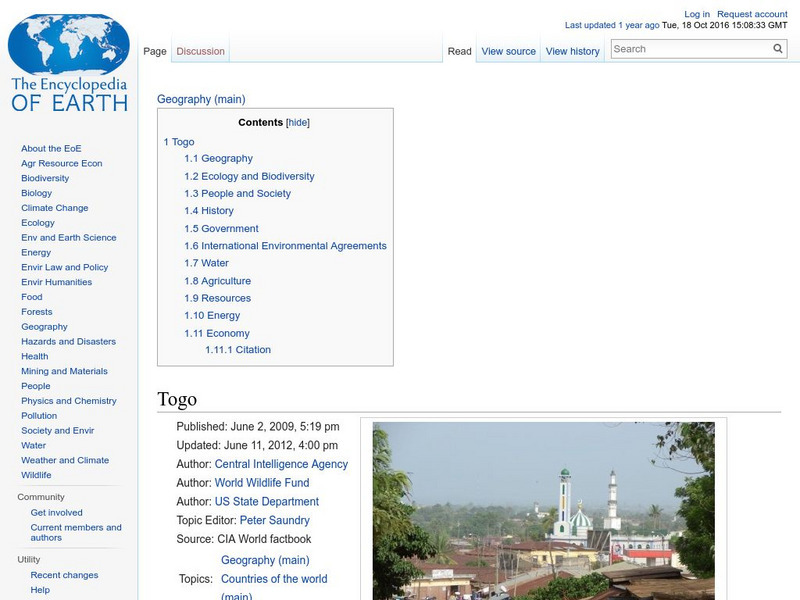Jump to the 1.4 History section
Viewport: 800px width, 600px height.
(208, 210)
